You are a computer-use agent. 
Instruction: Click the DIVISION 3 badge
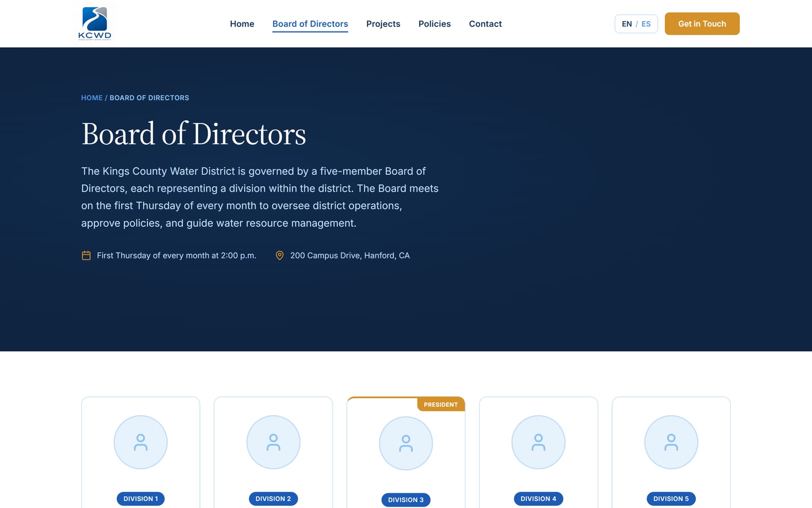pos(406,500)
